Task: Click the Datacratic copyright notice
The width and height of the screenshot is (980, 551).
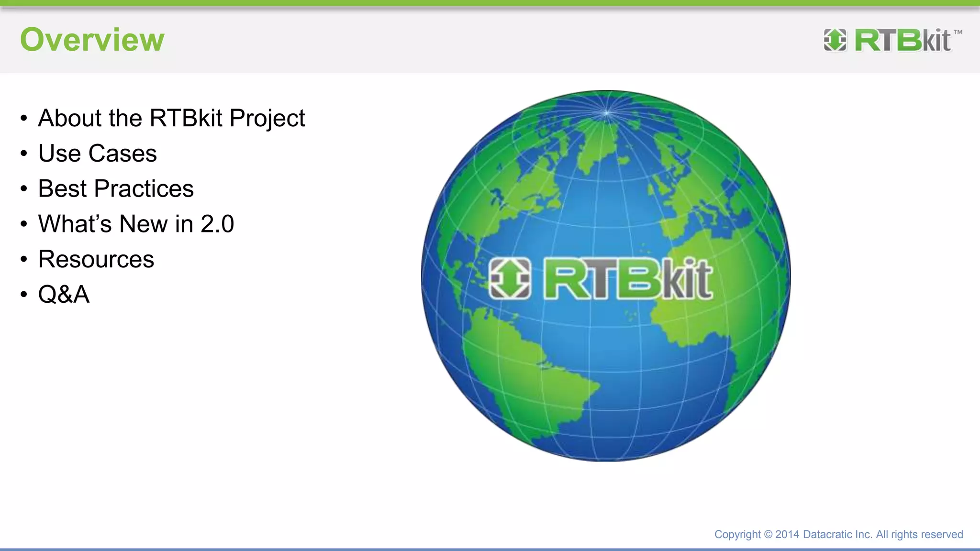Action: click(838, 534)
